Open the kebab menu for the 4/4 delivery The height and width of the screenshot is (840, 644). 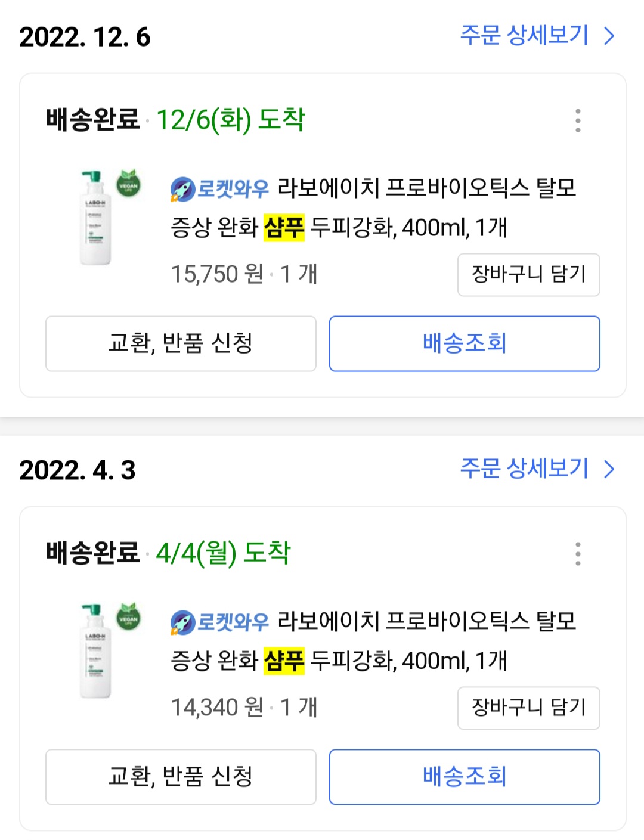577,554
